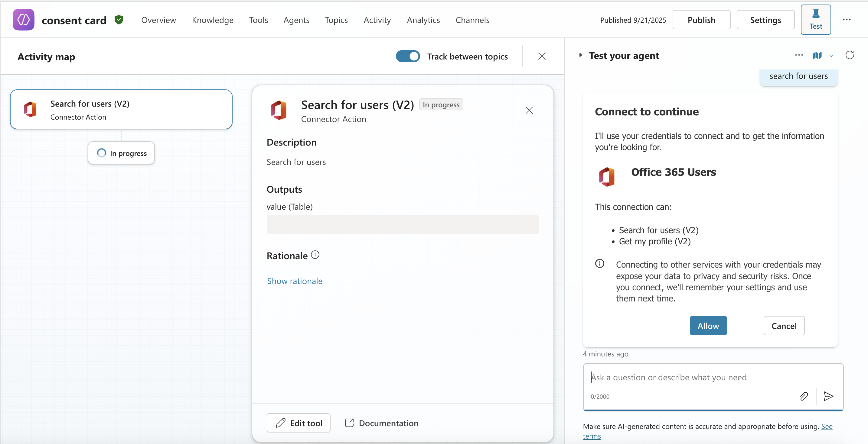Switch to the Analytics tab
This screenshot has width=868, height=444.
click(x=423, y=20)
